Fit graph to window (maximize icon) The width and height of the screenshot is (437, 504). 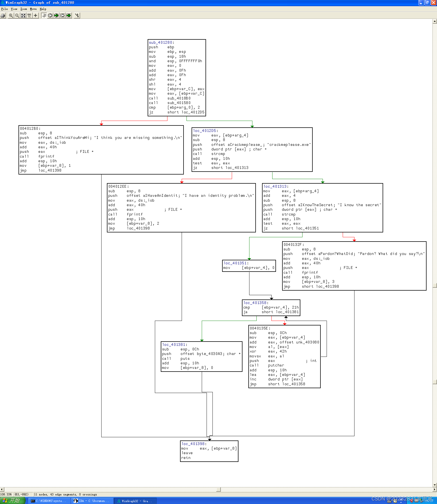[x=23, y=16]
